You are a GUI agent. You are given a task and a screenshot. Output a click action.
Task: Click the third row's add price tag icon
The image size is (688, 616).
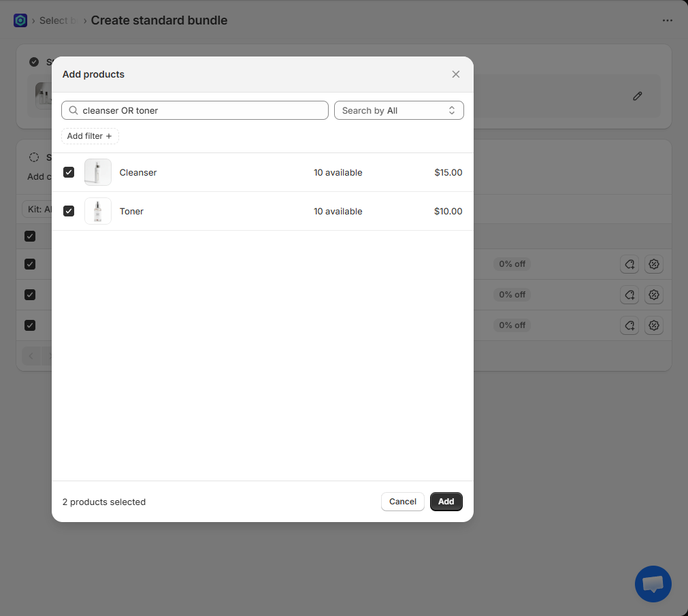629,325
